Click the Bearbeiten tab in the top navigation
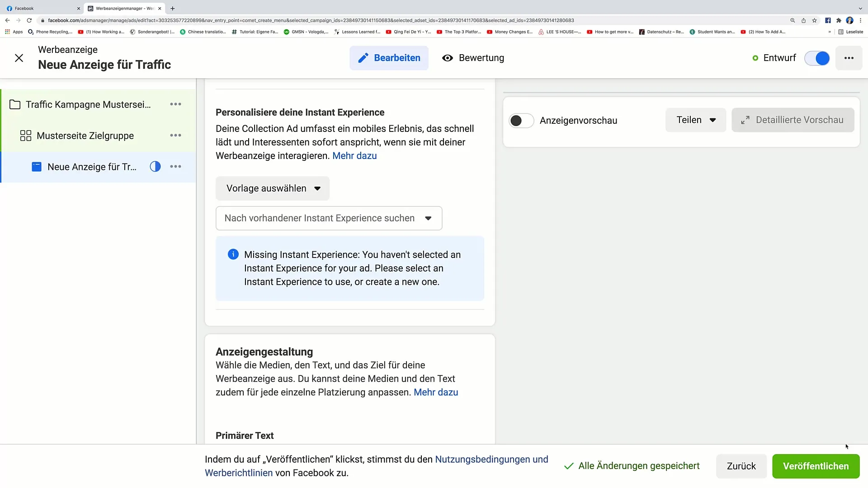 click(389, 58)
